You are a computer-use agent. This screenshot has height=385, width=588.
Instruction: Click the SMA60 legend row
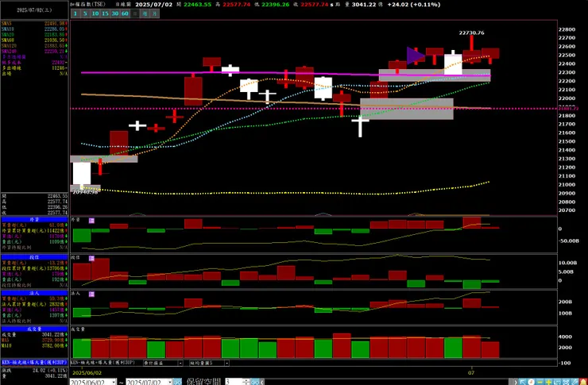coord(34,40)
